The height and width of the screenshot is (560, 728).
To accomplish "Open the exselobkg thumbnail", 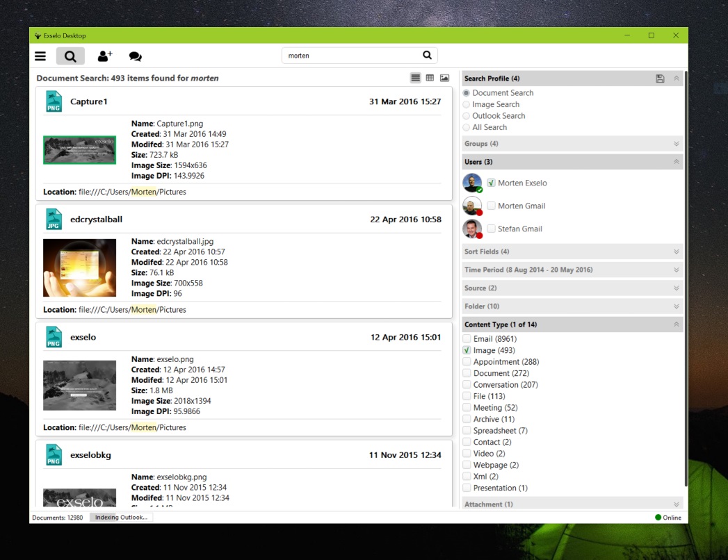I will (x=79, y=497).
